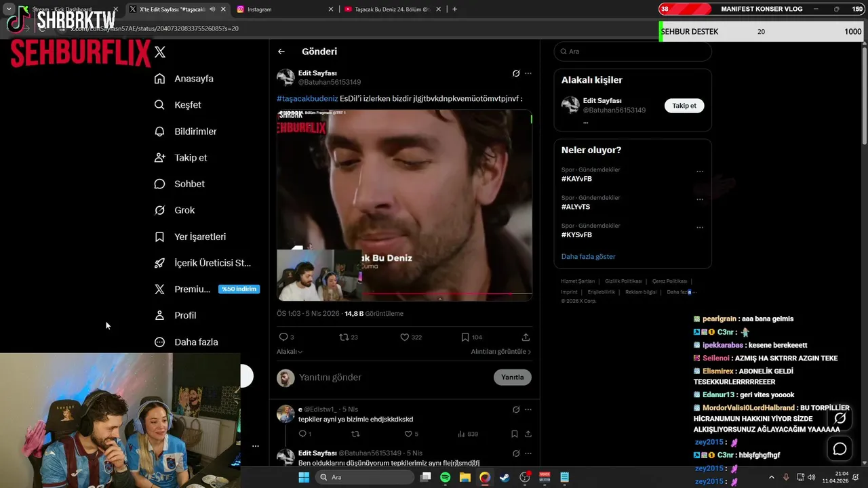The image size is (868, 488).
Task: Open more options for #KYSvFB trend
Action: [x=700, y=227]
